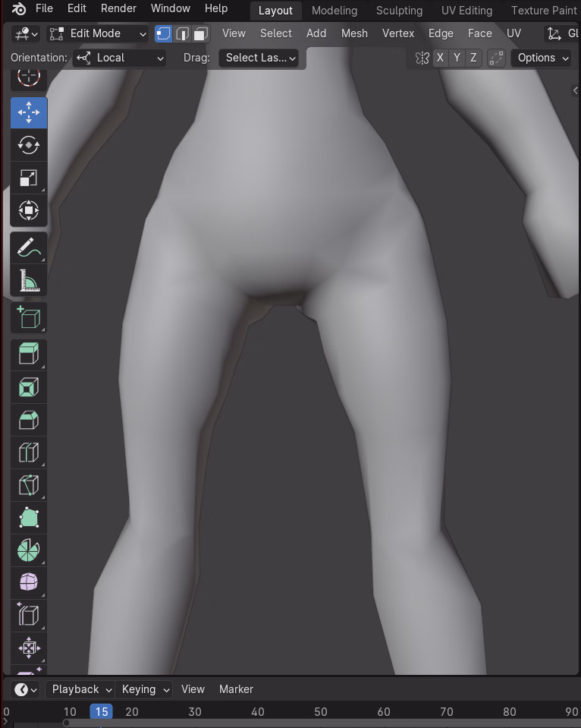Select the Add Cube tool
This screenshot has width=581, height=728.
(x=29, y=317)
